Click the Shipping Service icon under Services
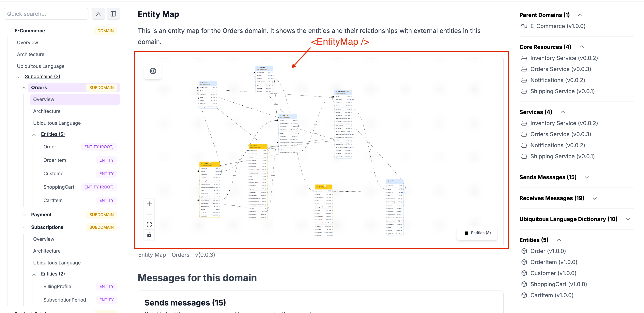The width and height of the screenshot is (644, 313). click(x=524, y=156)
